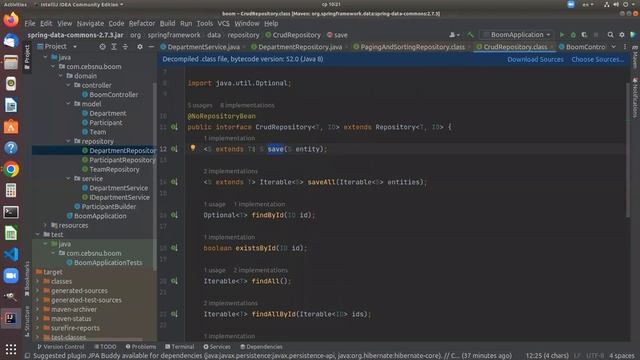Click the Project tree vertical scrollbar

pos(155,176)
